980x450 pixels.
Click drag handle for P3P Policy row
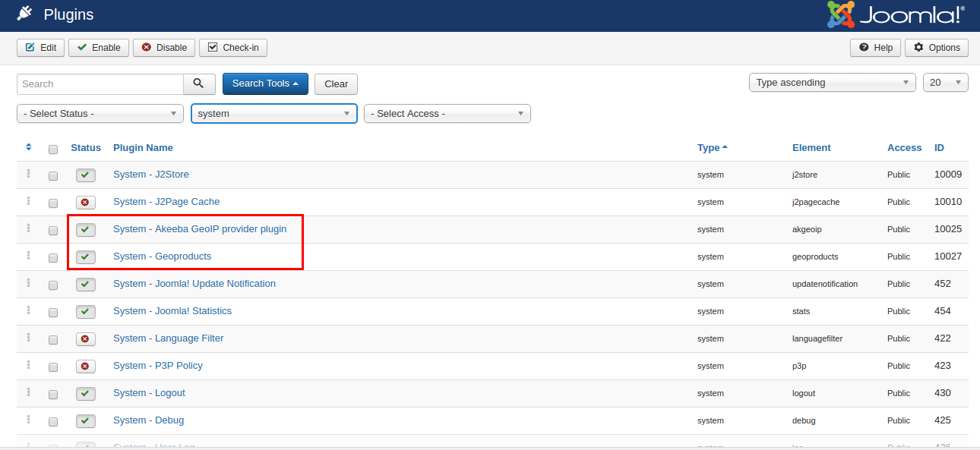[x=29, y=365]
